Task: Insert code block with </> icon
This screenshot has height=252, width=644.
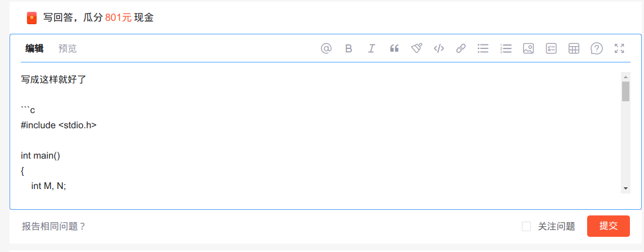Action: 439,48
